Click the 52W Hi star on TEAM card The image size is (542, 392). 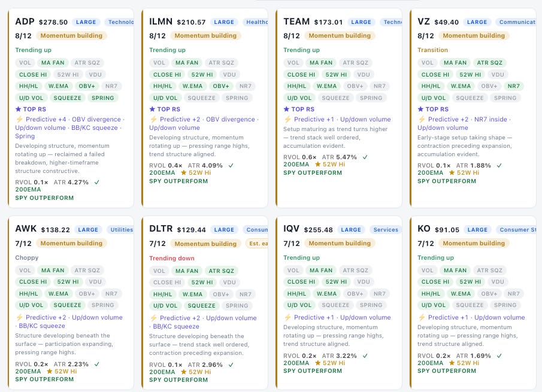317,165
